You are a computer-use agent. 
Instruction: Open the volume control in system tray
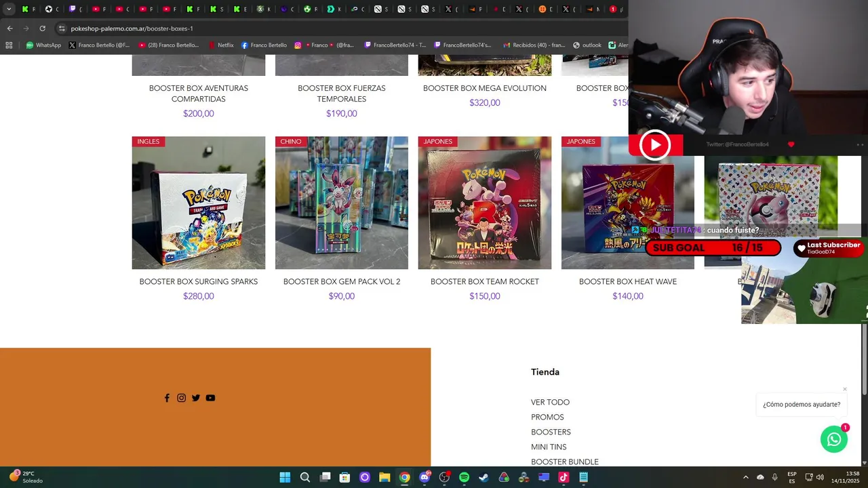point(820,477)
